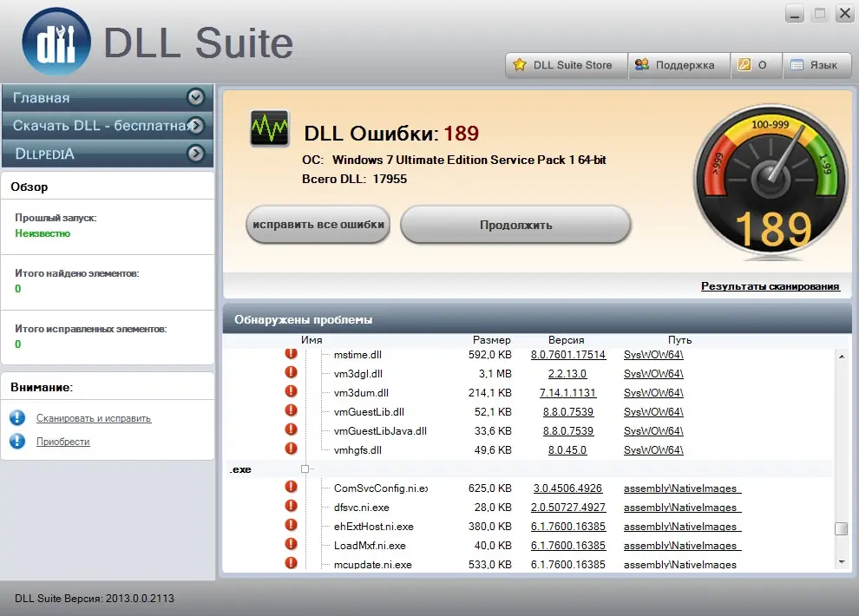Open the Скачать DLL - бесплатная arrow

click(x=195, y=126)
